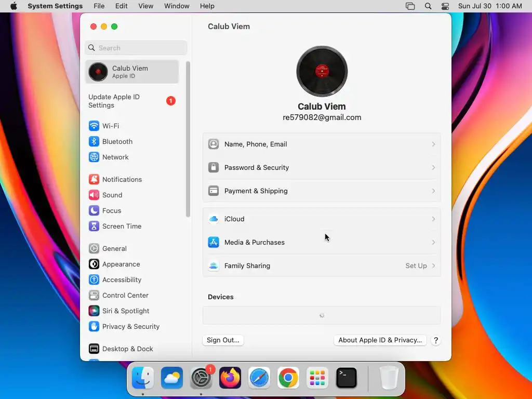Click the sidebar vertical scrollbar
Viewport: 532px width, 399px height.
[x=188, y=139]
